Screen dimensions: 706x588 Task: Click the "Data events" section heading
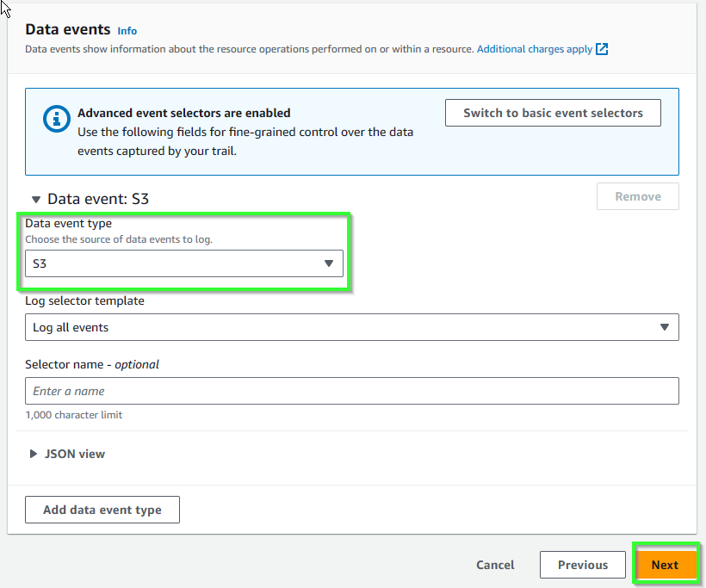tap(67, 29)
